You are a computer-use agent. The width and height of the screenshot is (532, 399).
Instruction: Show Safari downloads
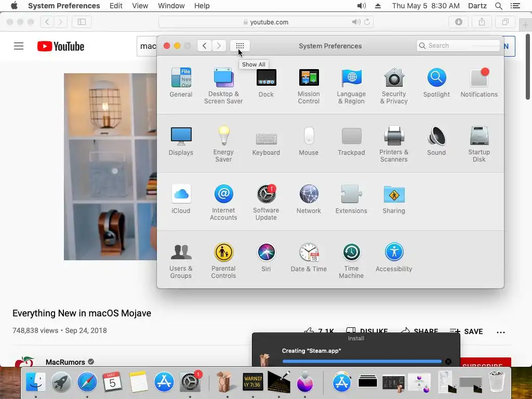coord(458,22)
